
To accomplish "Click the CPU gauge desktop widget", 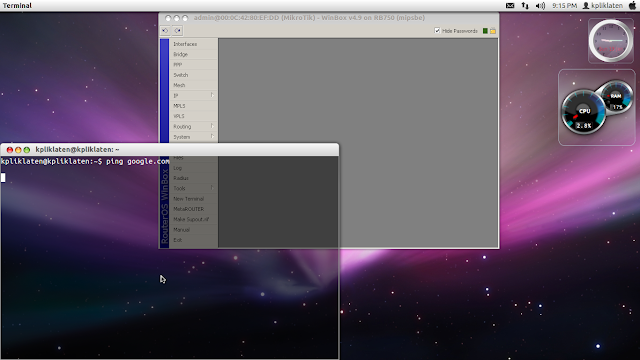I will (x=584, y=112).
